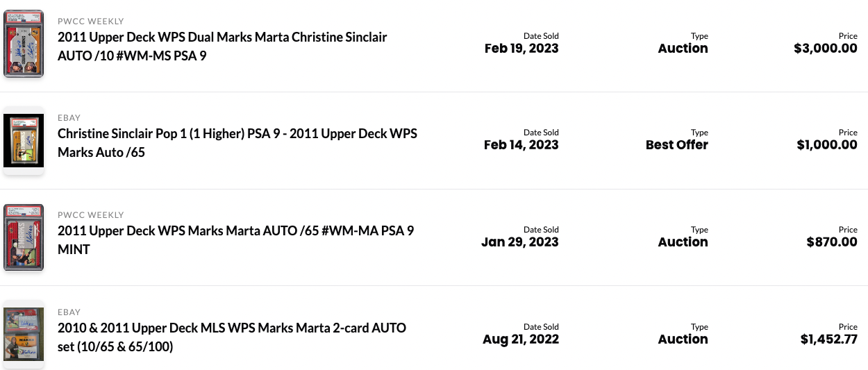Click the Feb 14, 2023 sold date
The image size is (868, 370).
pos(521,145)
